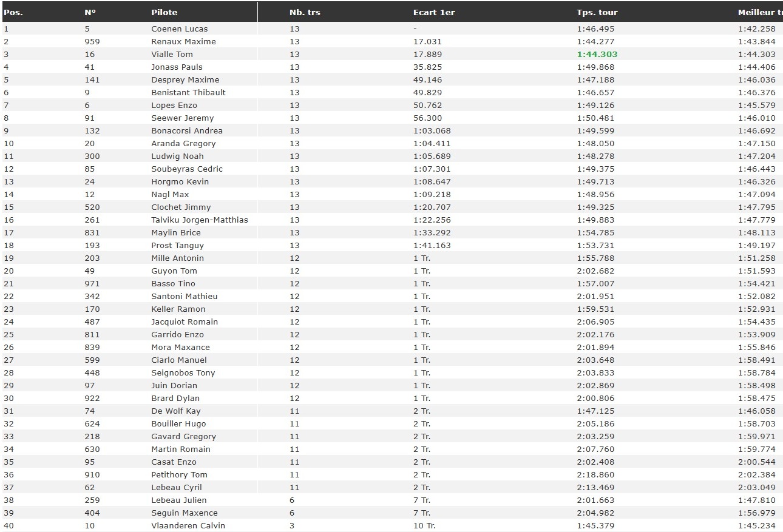
Task: Click the Pos. column header
Action: 13,12
